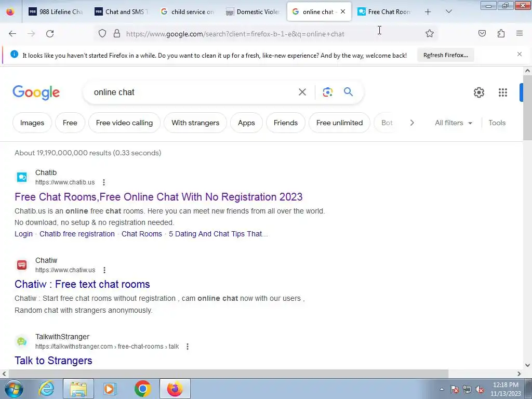The width and height of the screenshot is (532, 399).
Task: Apply the Friends filter chip
Action: pyautogui.click(x=286, y=123)
